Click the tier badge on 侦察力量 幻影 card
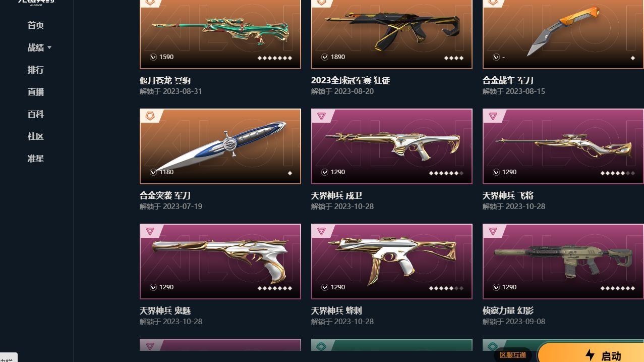This screenshot has height=362, width=644. pos(493,231)
